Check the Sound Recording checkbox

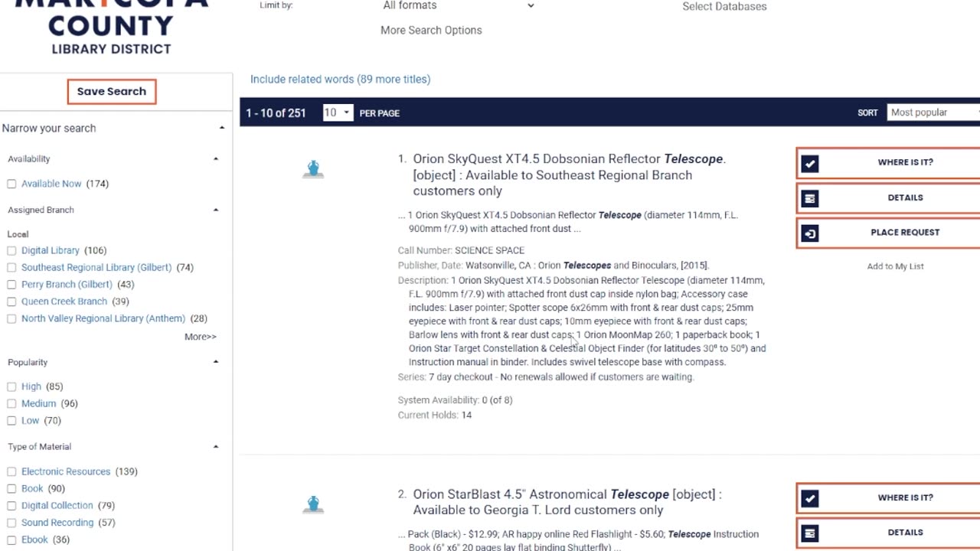[11, 523]
